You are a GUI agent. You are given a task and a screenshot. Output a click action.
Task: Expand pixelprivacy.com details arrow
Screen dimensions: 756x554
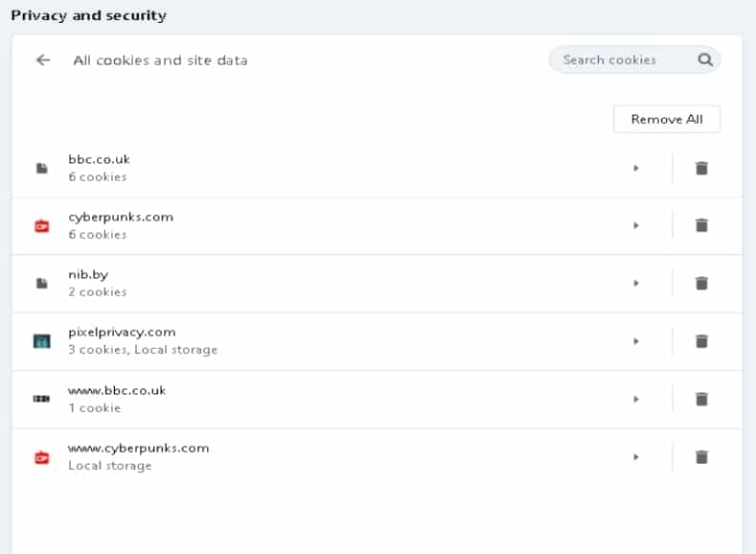636,341
